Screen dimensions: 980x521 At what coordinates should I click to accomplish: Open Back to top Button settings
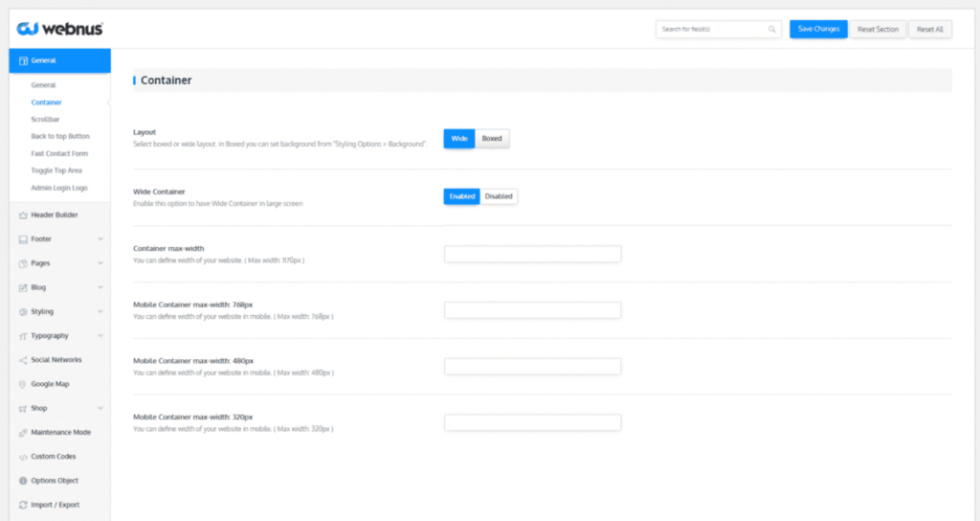click(x=60, y=136)
